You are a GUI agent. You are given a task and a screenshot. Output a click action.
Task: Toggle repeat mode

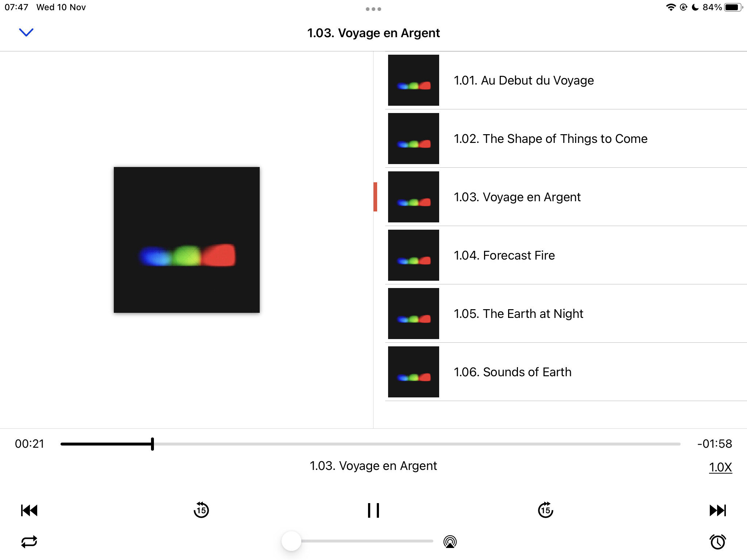pos(29,542)
